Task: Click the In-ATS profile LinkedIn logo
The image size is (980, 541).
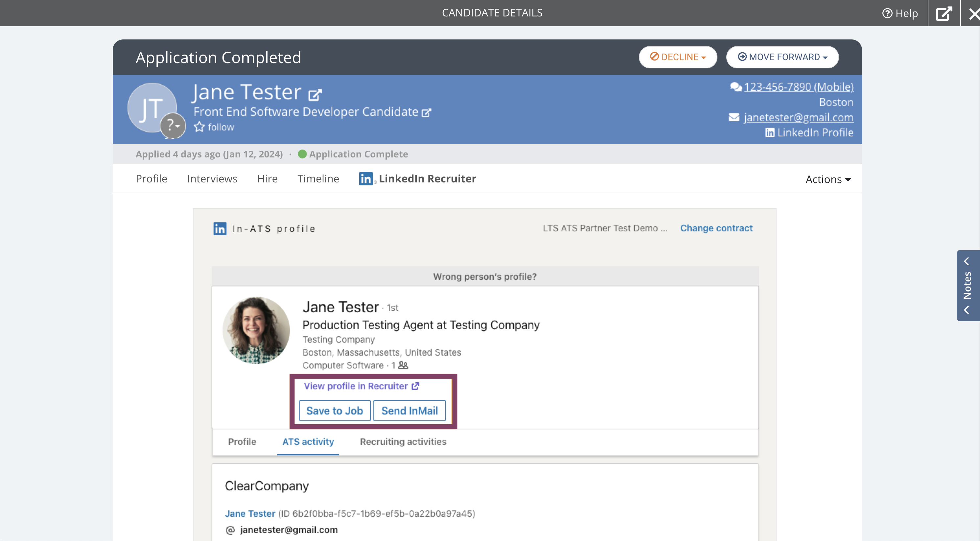Action: pyautogui.click(x=220, y=229)
